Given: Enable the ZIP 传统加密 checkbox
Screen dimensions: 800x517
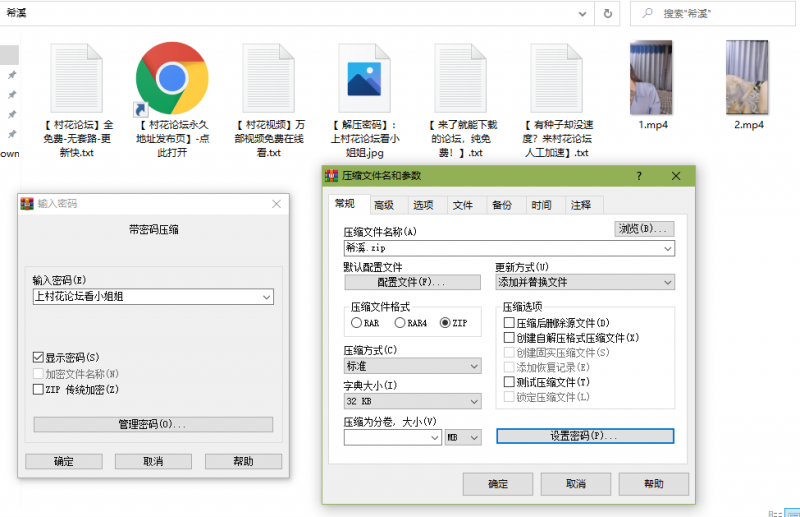Looking at the screenshot, I should (x=39, y=389).
